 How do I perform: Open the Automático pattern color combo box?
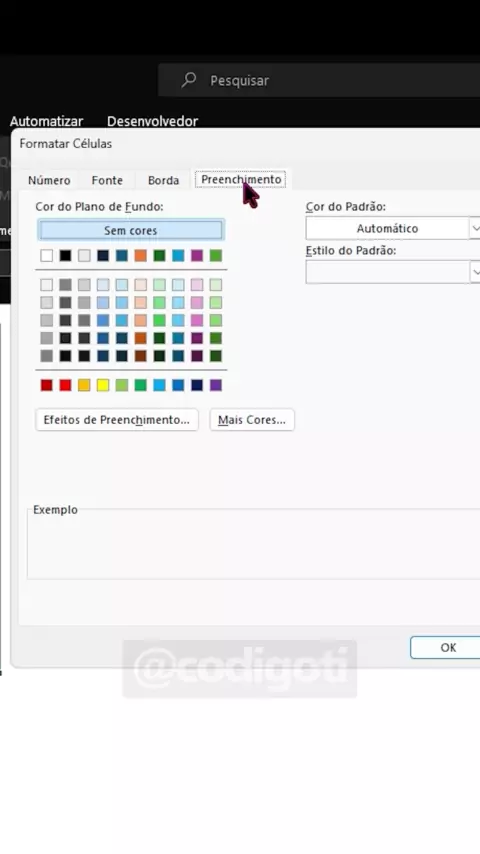tap(387, 228)
